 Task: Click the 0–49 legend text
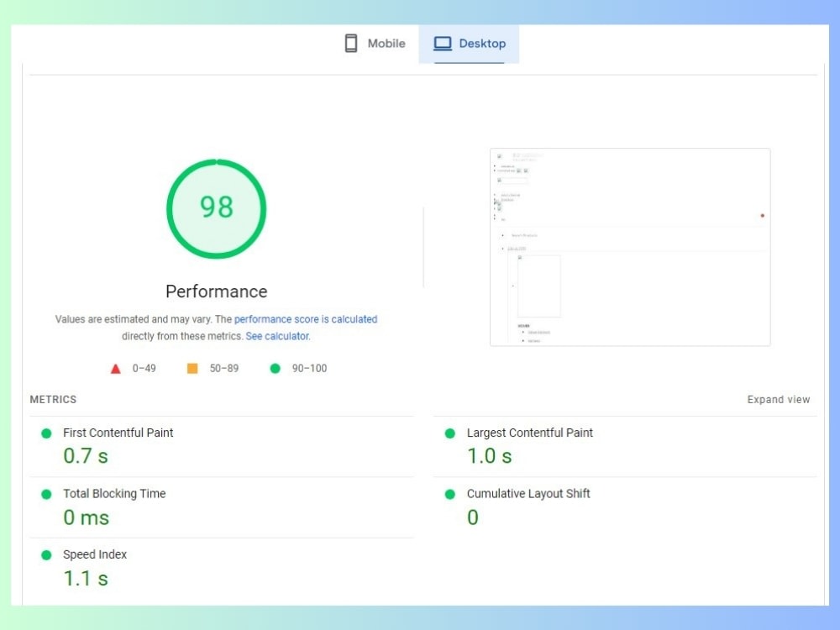coord(144,369)
